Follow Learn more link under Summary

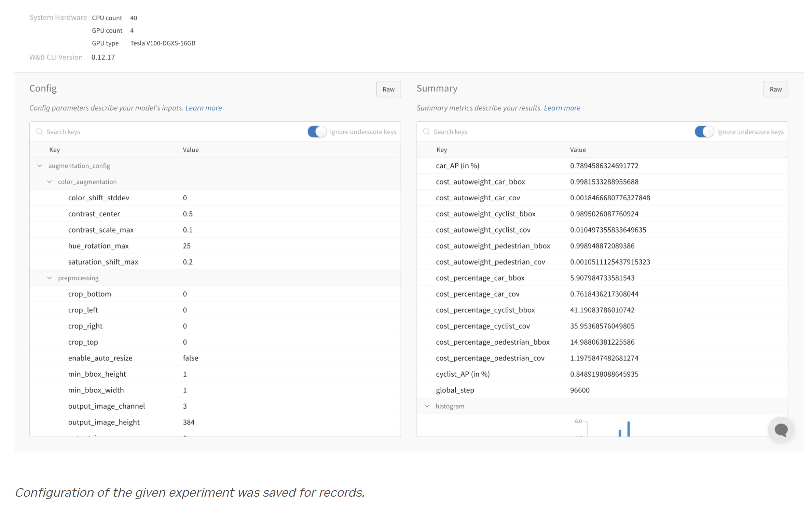(562, 108)
